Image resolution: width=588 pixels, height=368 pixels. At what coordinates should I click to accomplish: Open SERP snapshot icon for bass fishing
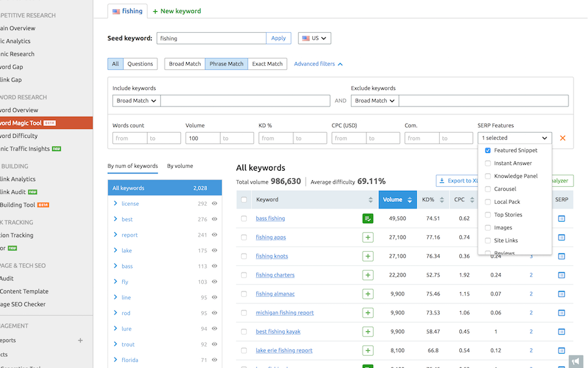pyautogui.click(x=561, y=218)
